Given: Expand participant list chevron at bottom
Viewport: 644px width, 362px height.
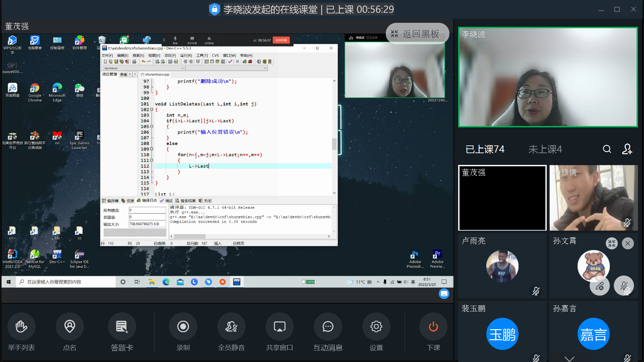Looking at the screenshot, I should click(x=569, y=359).
